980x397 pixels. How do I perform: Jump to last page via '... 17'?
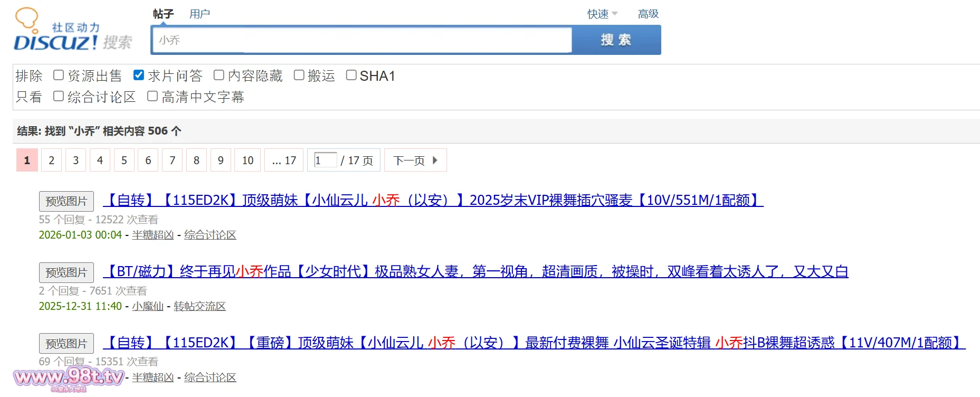click(x=284, y=160)
